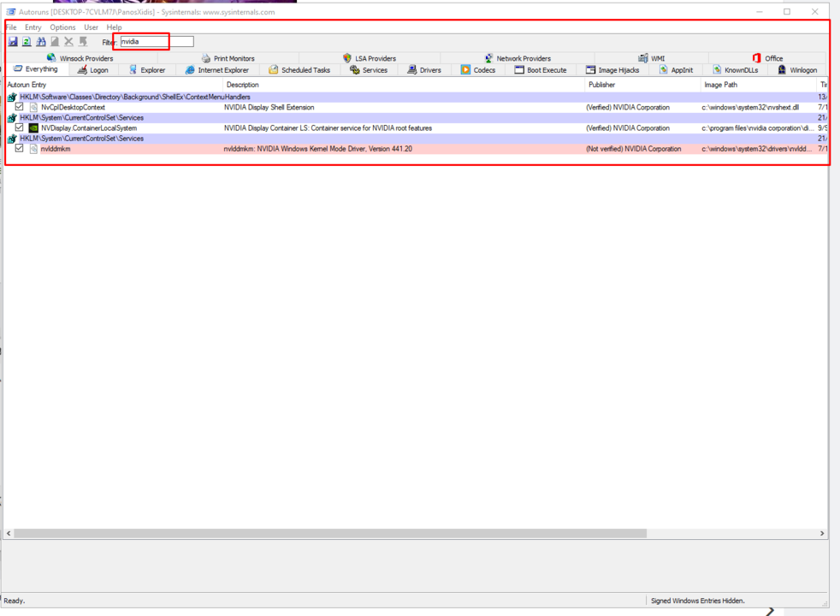
Task: Select the NvCplDesktopContext entry name
Action: 73,107
